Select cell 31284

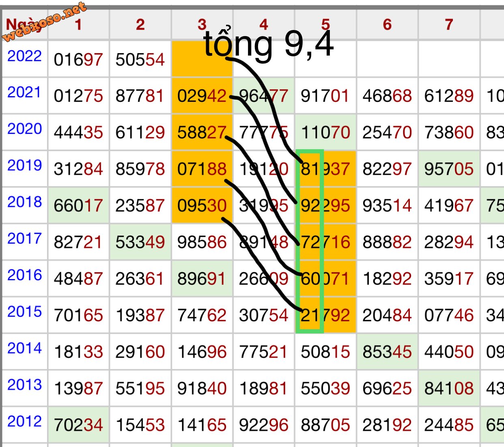click(x=78, y=169)
